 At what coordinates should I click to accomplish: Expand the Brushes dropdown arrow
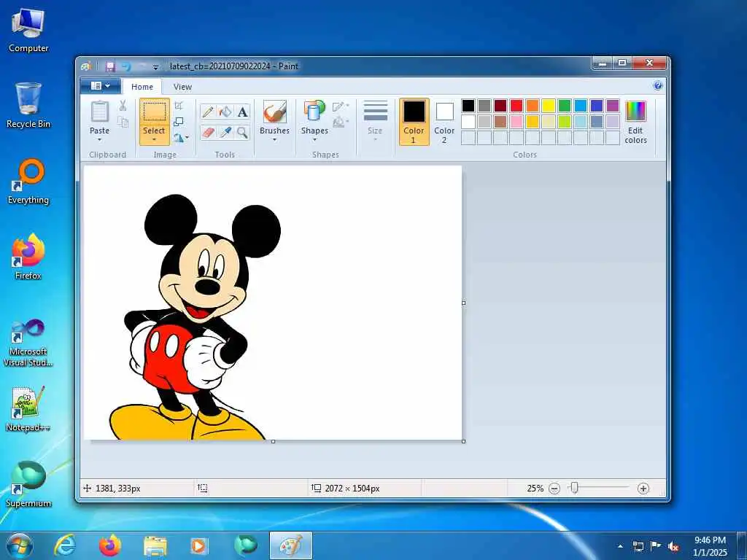(274, 139)
